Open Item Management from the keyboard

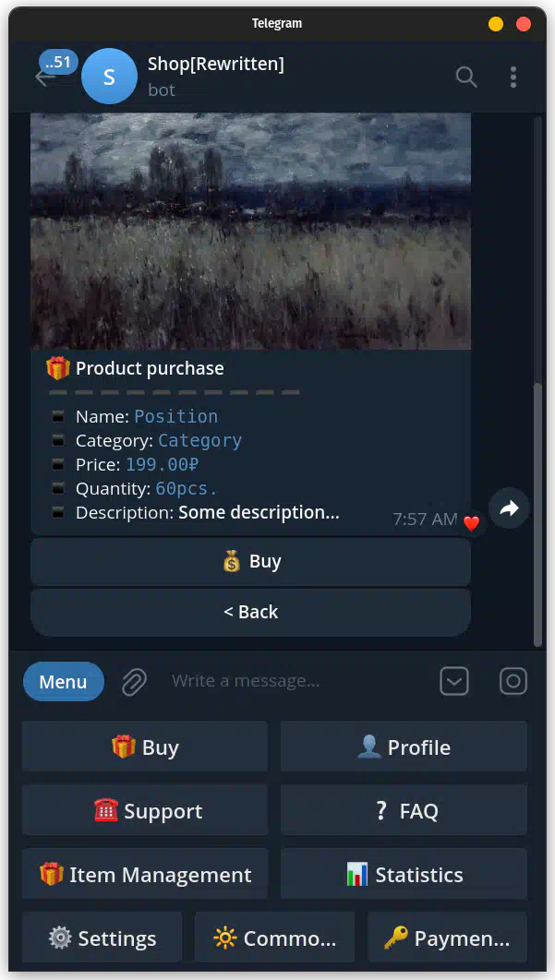point(145,875)
